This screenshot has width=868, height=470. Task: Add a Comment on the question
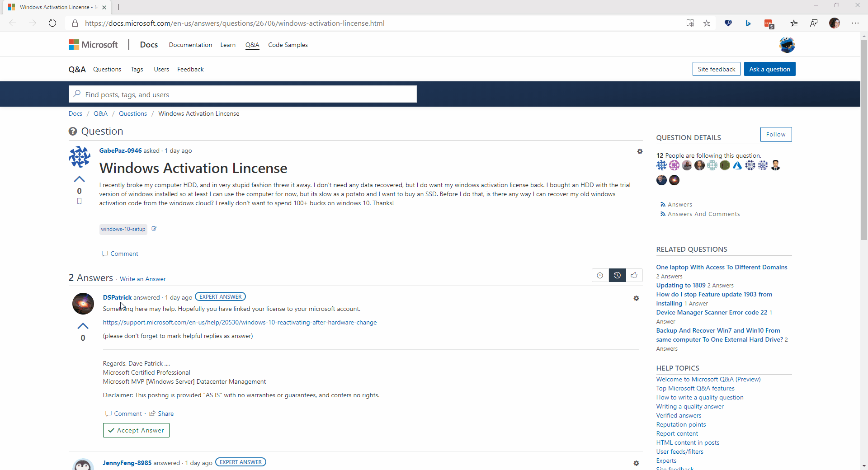click(120, 254)
